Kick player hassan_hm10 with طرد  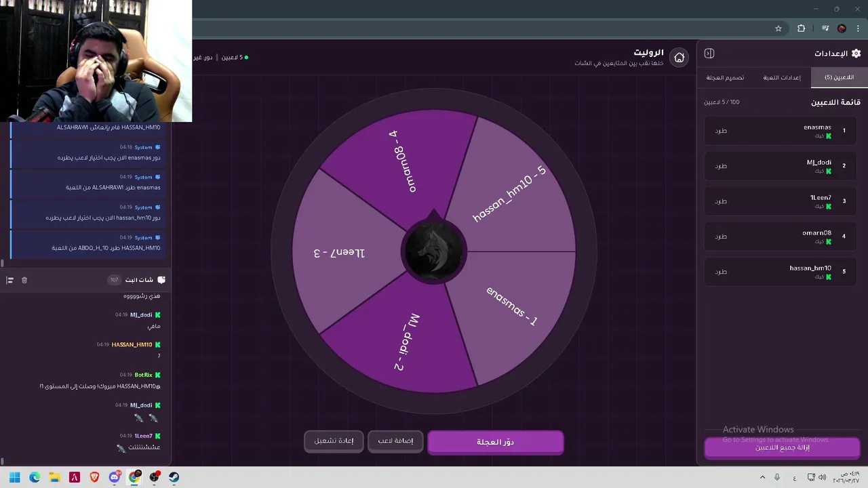point(721,272)
